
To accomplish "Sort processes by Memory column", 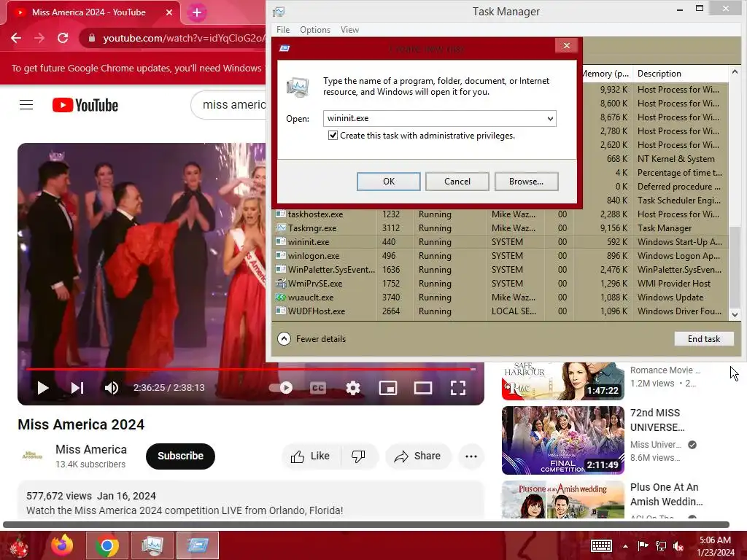I will 606,74.
